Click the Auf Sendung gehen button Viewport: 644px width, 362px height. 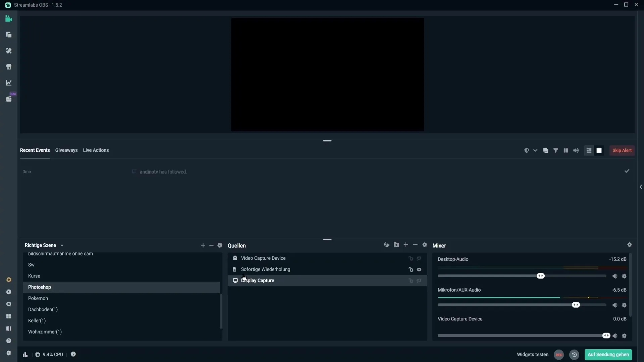coord(608,354)
